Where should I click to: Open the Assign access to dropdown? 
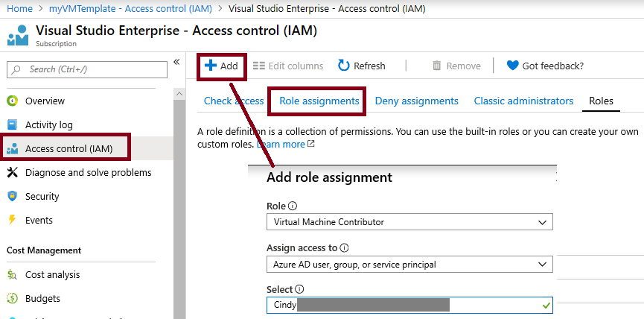click(409, 265)
